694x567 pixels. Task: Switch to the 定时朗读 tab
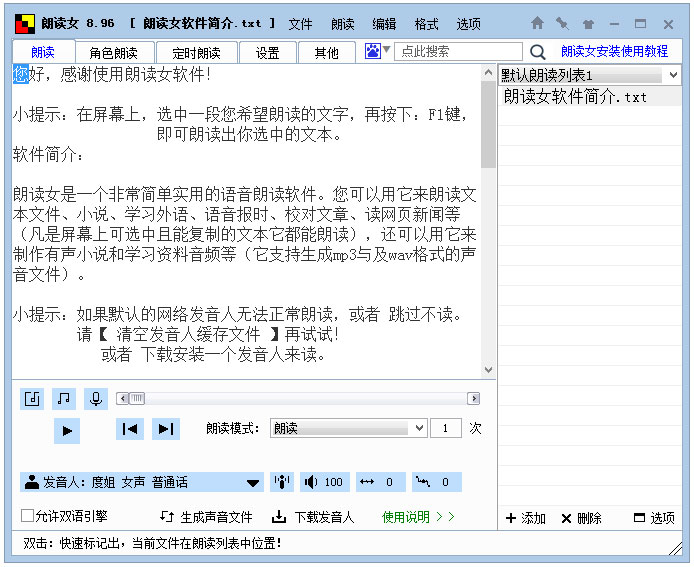197,53
